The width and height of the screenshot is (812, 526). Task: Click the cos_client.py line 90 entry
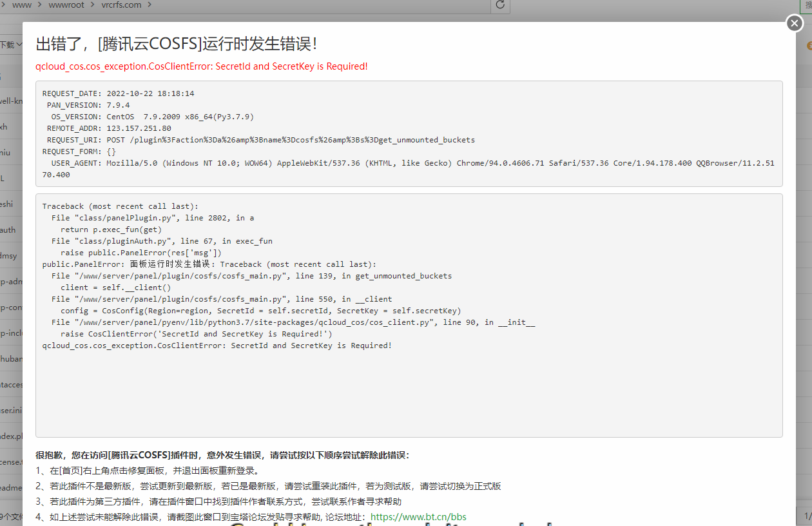click(x=293, y=322)
